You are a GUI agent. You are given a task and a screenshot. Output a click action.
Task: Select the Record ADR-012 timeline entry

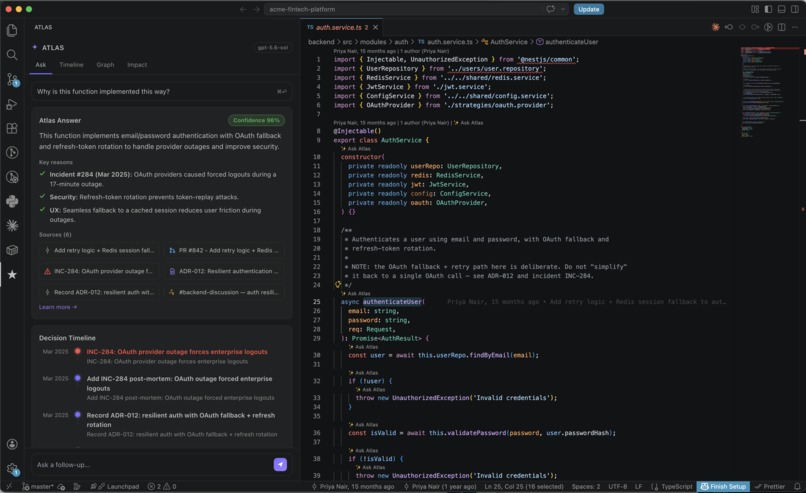point(180,424)
